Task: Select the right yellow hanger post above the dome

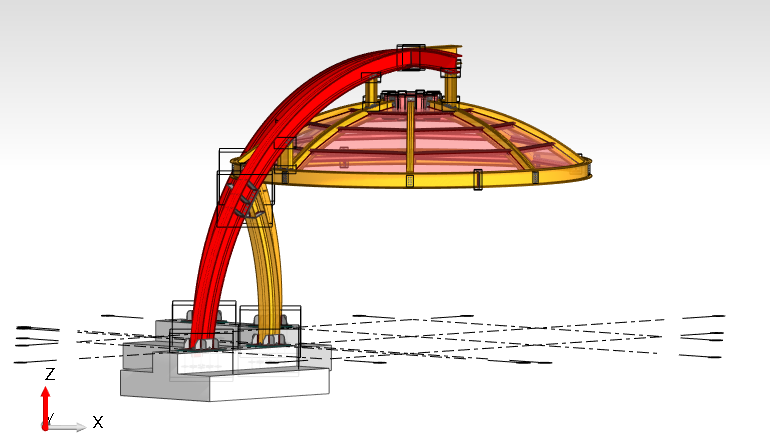Action: (451, 88)
